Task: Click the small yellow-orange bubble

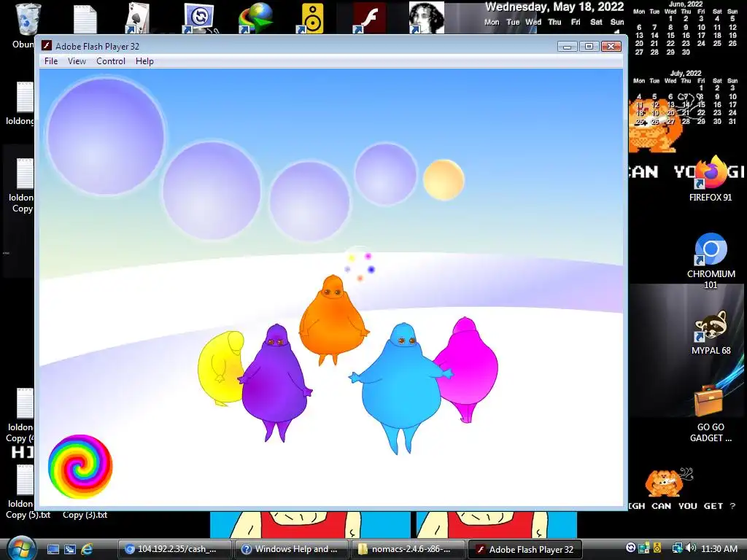Action: coord(444,179)
